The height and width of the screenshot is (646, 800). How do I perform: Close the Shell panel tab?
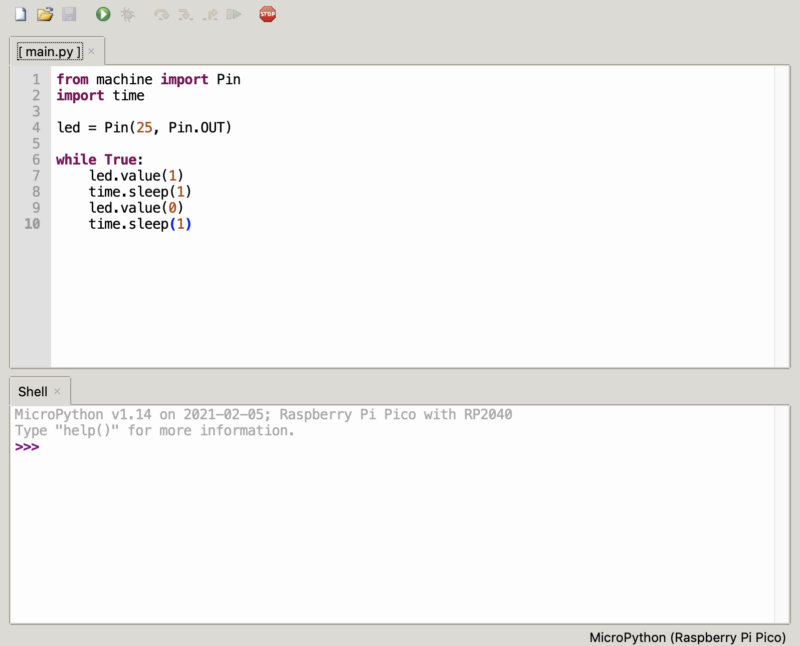[57, 391]
